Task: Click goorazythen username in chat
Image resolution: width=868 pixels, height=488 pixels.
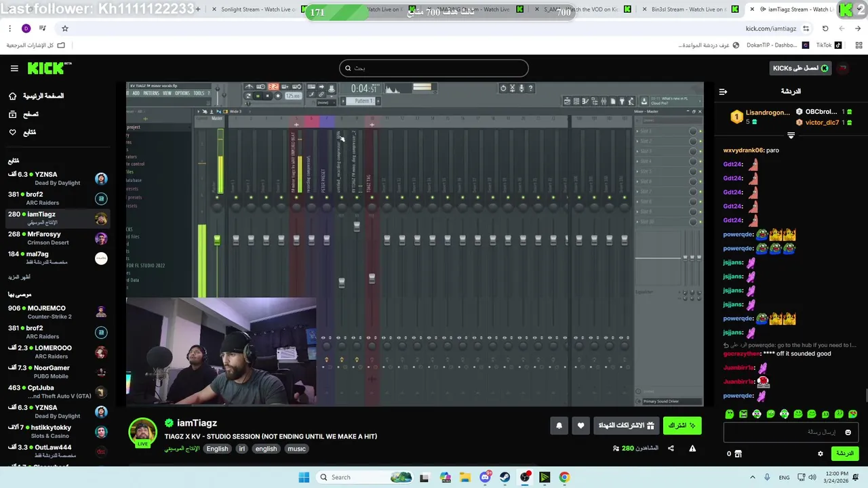Action: point(741,354)
